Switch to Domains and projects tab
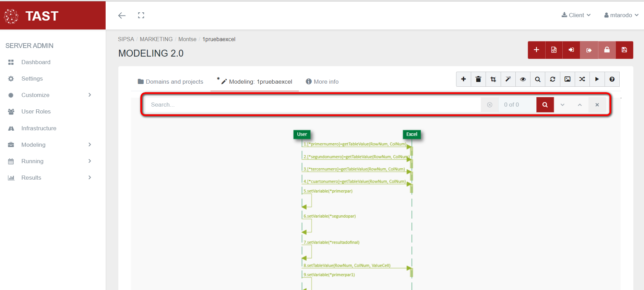644x290 pixels. (170, 82)
